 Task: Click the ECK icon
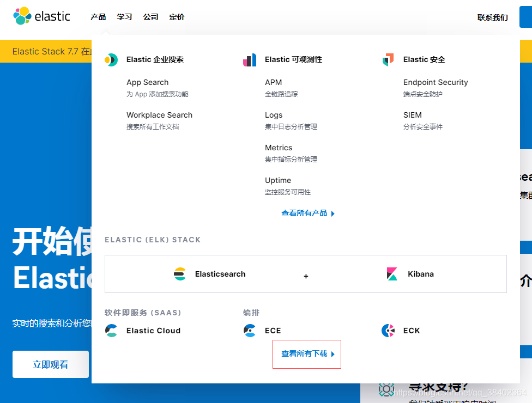click(388, 331)
